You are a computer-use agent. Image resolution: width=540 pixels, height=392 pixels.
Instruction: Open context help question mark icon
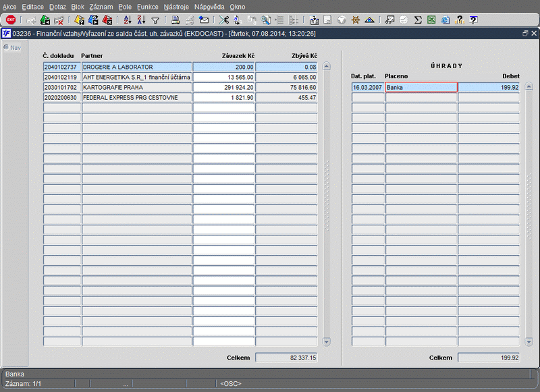[474, 20]
